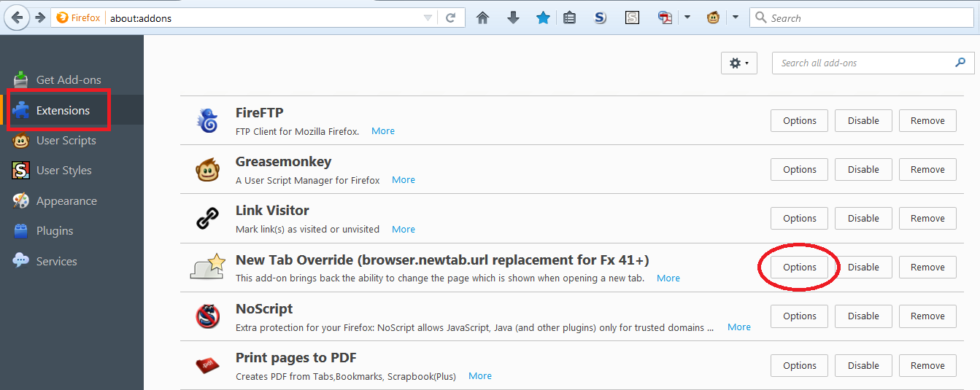Remove the Print pages to PDF extension

coord(927,366)
